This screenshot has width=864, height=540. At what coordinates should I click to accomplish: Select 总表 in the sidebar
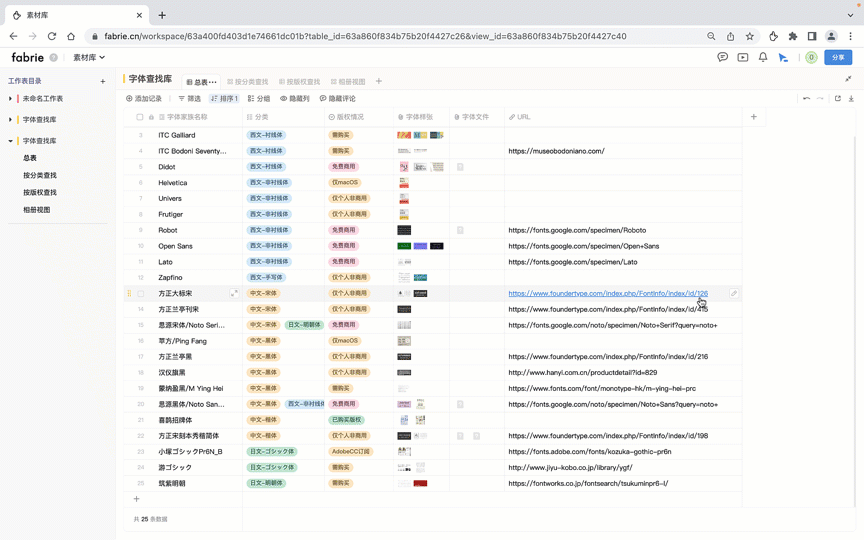(30, 158)
